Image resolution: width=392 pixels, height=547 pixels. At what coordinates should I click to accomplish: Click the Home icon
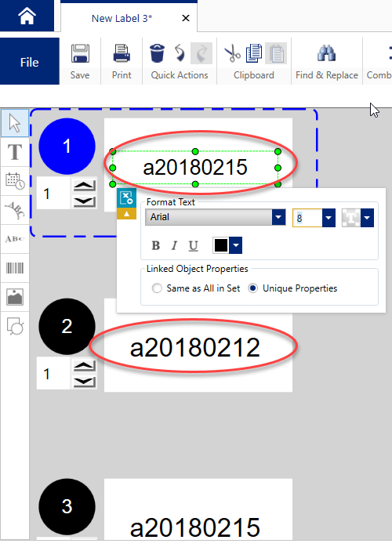(x=27, y=16)
